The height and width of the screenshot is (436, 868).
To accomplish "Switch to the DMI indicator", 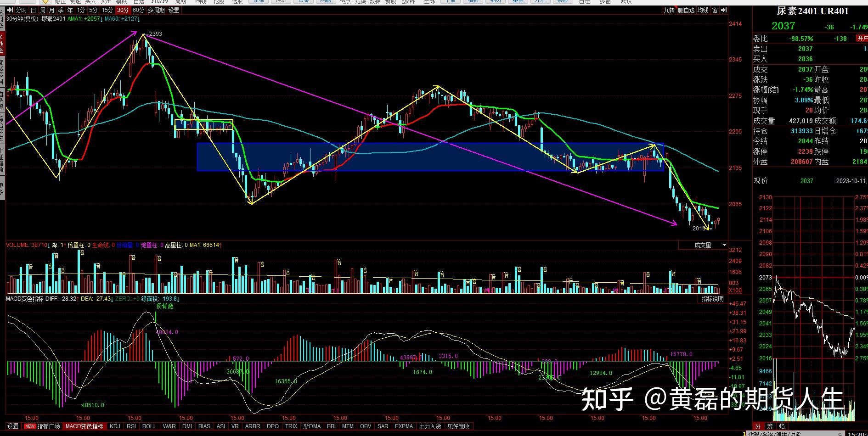I will [x=187, y=426].
